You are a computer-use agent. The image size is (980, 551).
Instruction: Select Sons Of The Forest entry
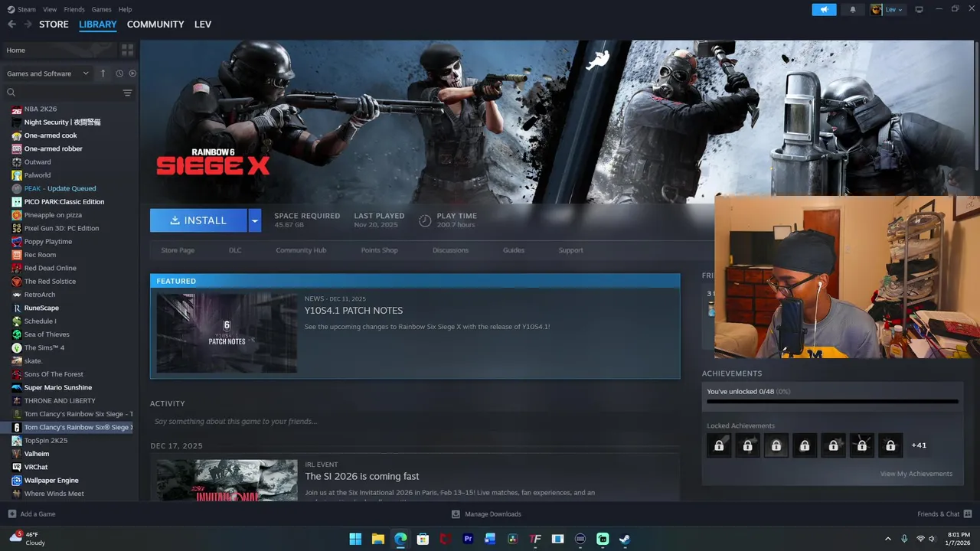[54, 374]
